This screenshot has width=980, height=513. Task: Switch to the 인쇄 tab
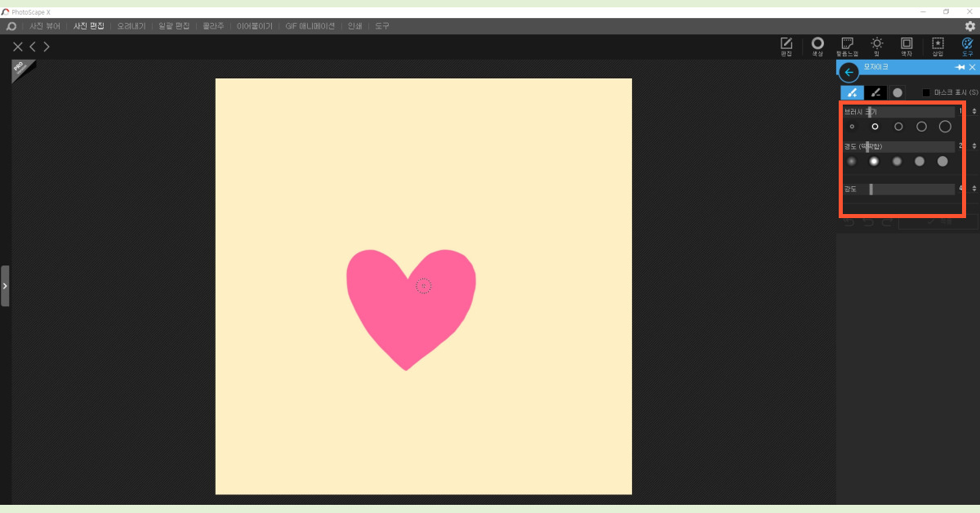coord(354,26)
